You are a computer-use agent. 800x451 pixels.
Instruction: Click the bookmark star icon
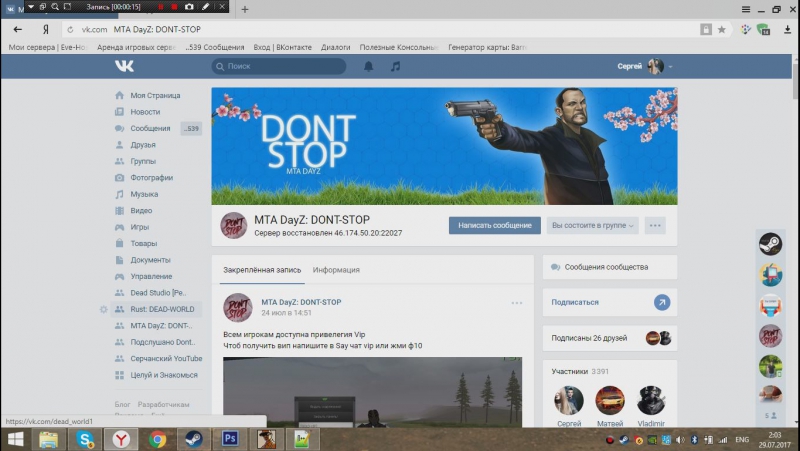721,30
